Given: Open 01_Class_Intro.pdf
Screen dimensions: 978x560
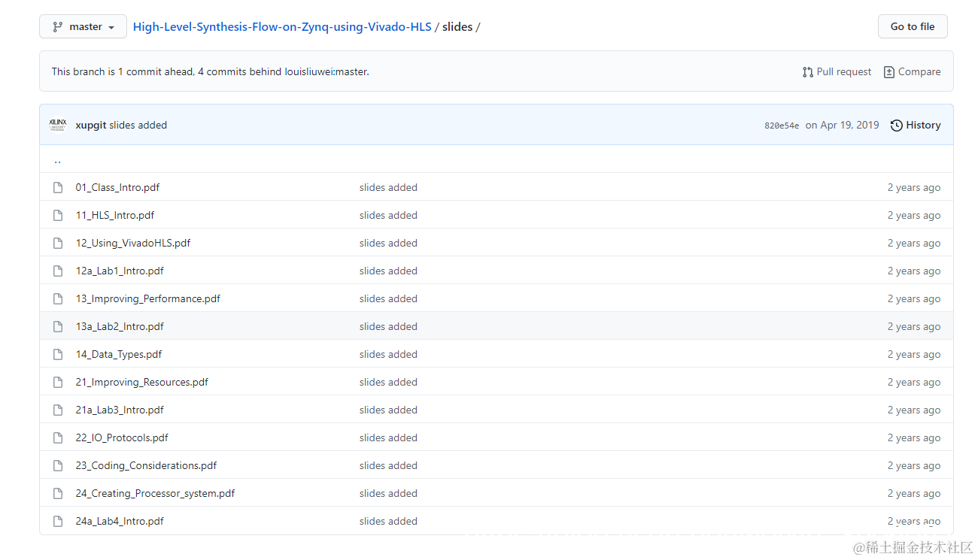Looking at the screenshot, I should (117, 187).
